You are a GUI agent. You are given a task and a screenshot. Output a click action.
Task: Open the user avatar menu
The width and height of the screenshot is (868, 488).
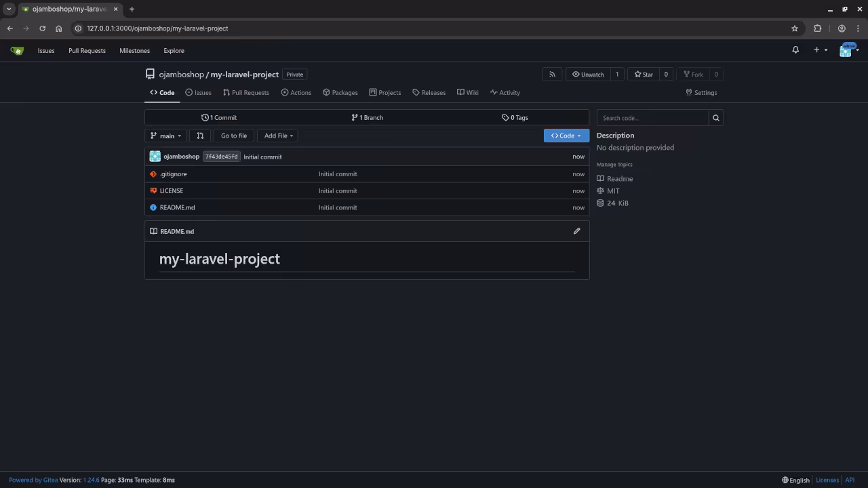pyautogui.click(x=848, y=50)
